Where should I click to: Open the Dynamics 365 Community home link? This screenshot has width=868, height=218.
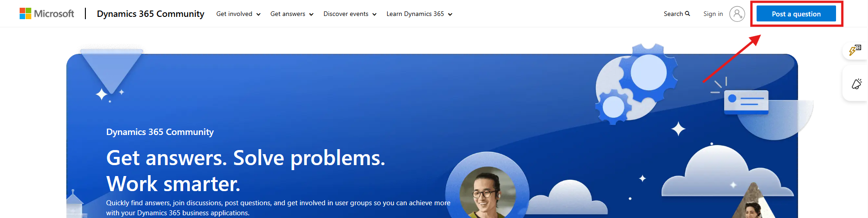pos(151,14)
